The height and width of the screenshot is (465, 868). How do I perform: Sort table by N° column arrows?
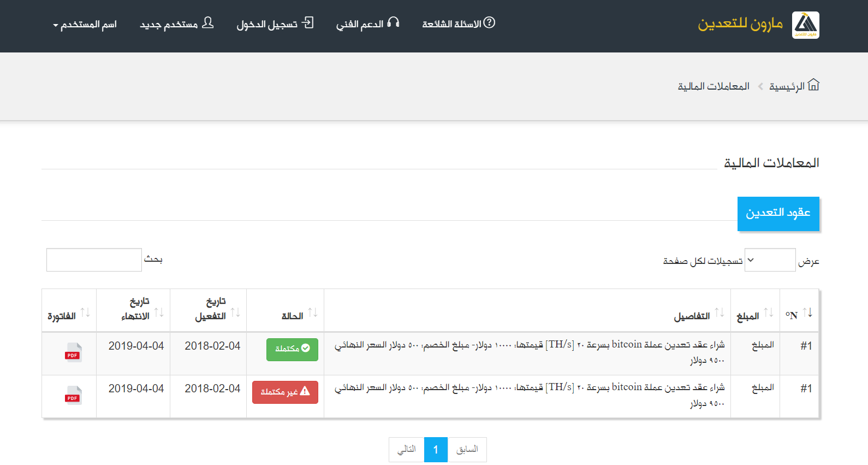pos(807,313)
